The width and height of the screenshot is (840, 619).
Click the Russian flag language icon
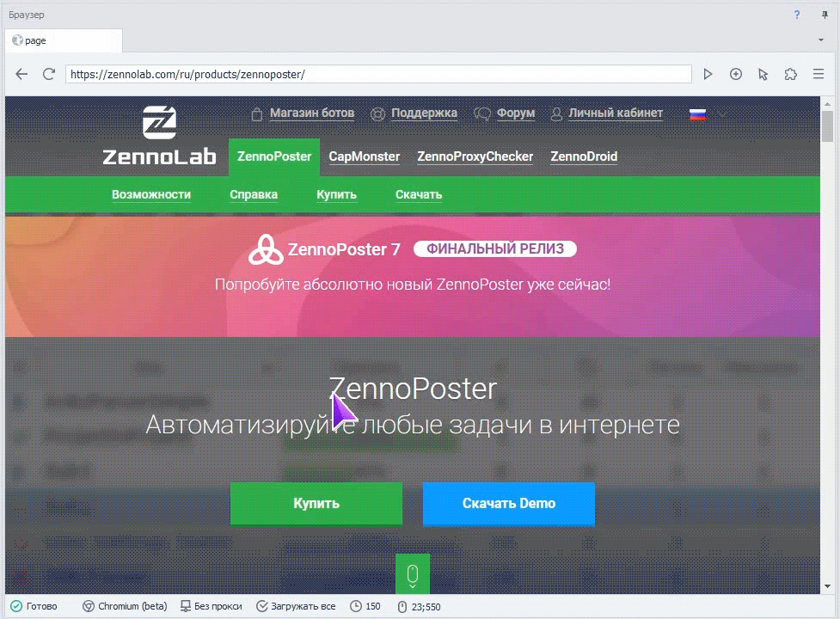(x=697, y=114)
